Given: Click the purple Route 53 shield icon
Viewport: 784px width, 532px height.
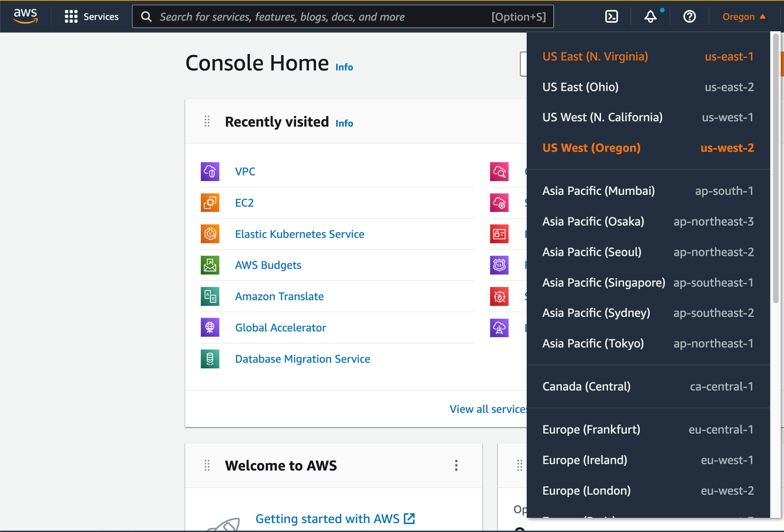Looking at the screenshot, I should pos(499,265).
